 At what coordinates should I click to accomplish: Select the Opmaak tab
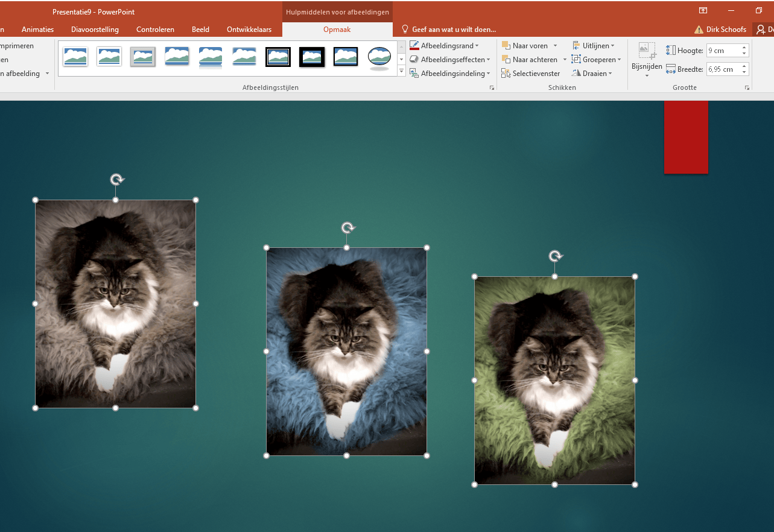[x=337, y=30]
